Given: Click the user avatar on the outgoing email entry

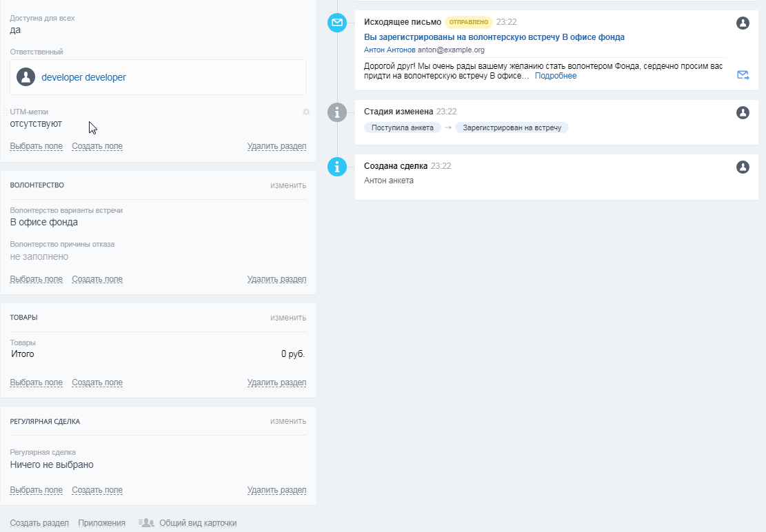Looking at the screenshot, I should pos(743,23).
